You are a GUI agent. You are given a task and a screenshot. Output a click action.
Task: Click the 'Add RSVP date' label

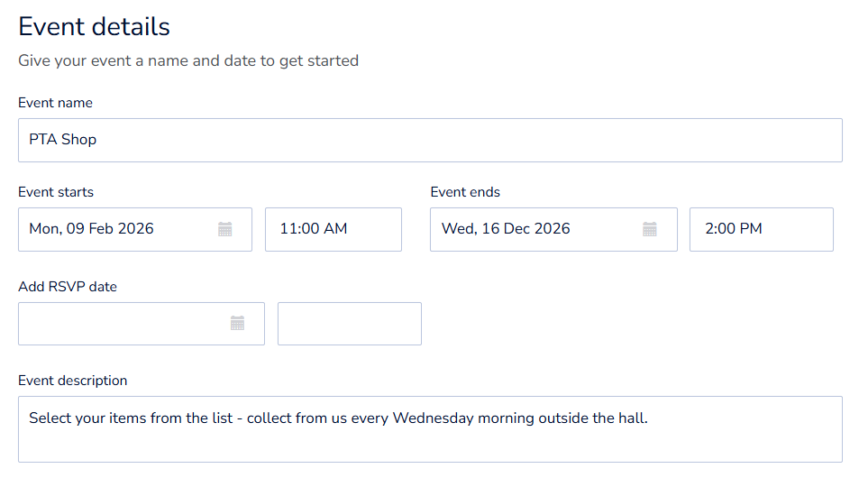click(68, 287)
